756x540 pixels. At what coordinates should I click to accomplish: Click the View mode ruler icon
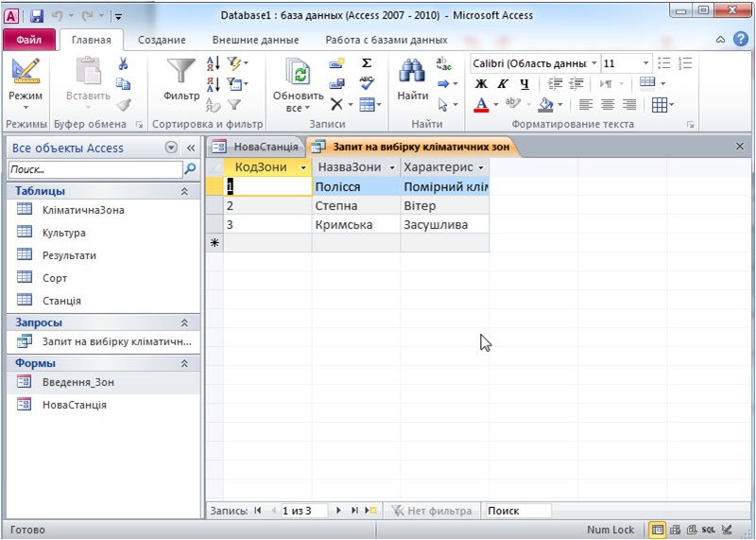(26, 73)
